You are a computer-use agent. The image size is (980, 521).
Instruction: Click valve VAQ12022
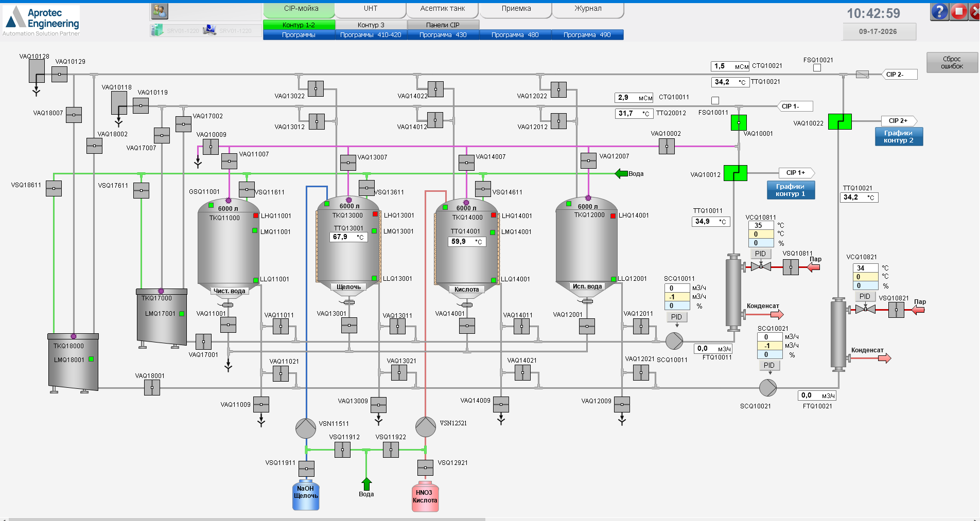(x=558, y=89)
